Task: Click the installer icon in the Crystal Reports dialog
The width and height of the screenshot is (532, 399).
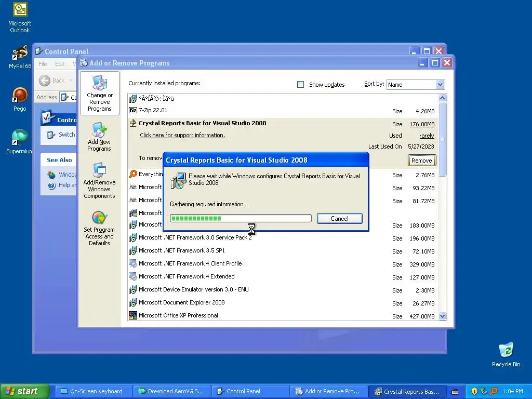Action: (178, 180)
